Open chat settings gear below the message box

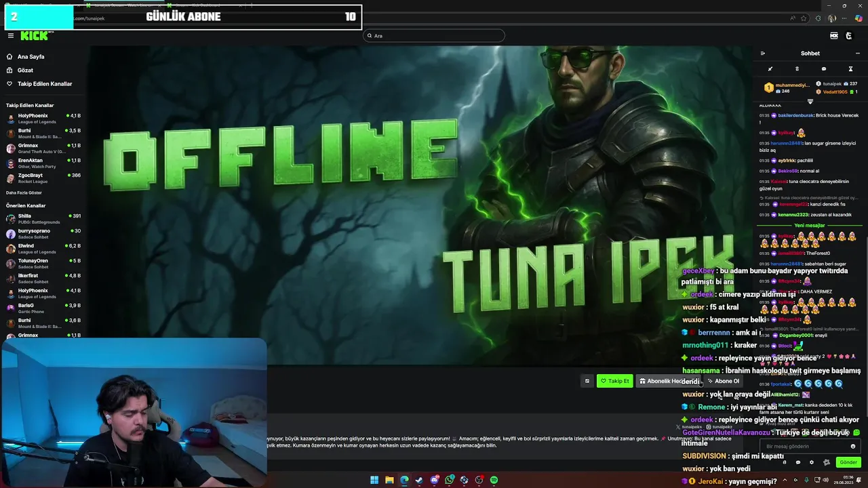812,462
